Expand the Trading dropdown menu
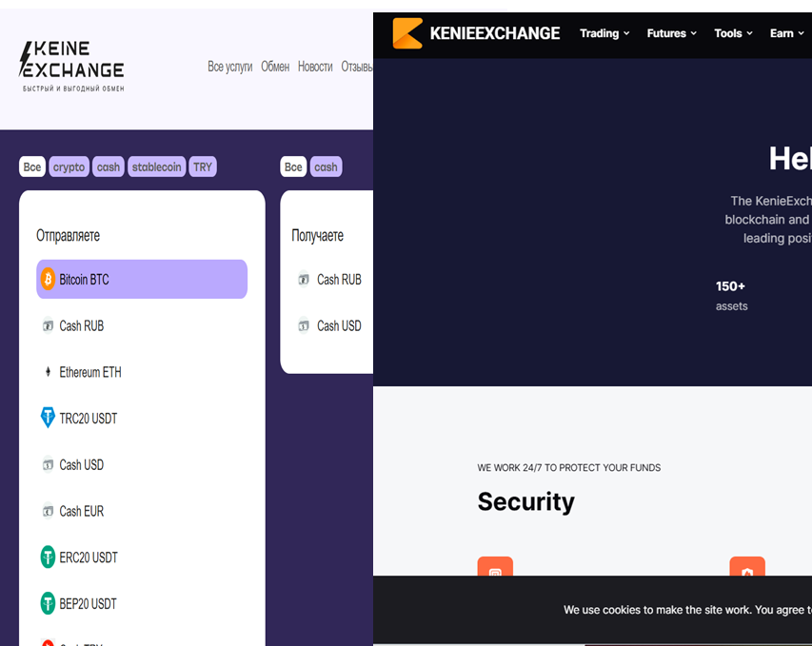 [x=604, y=33]
